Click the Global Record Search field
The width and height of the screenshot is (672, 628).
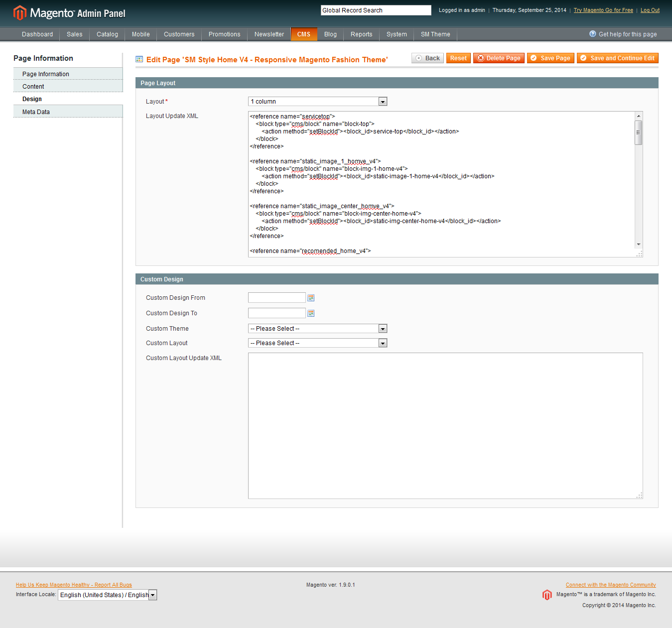click(x=376, y=10)
